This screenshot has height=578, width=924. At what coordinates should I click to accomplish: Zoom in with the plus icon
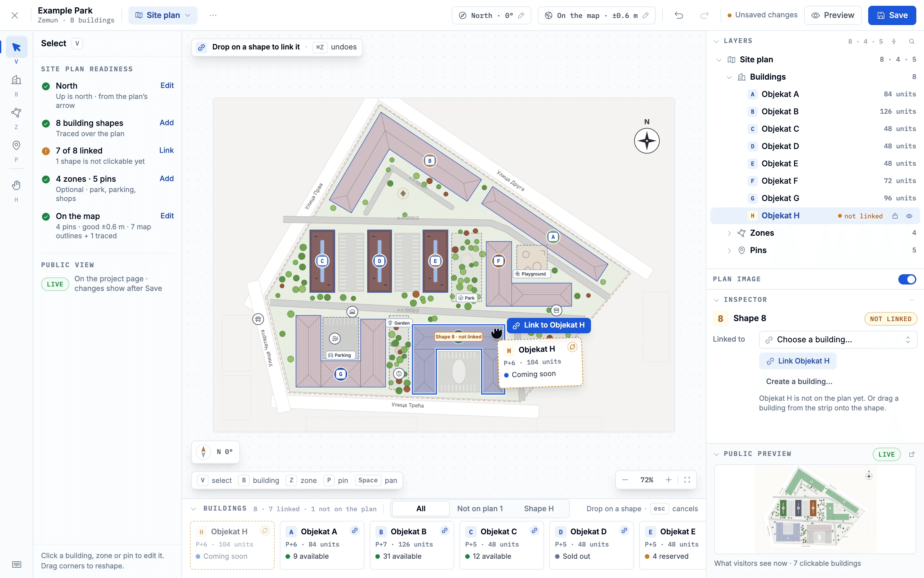pyautogui.click(x=669, y=480)
